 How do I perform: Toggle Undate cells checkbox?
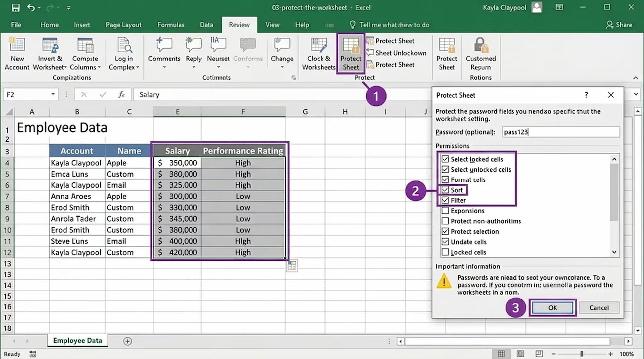pos(445,241)
